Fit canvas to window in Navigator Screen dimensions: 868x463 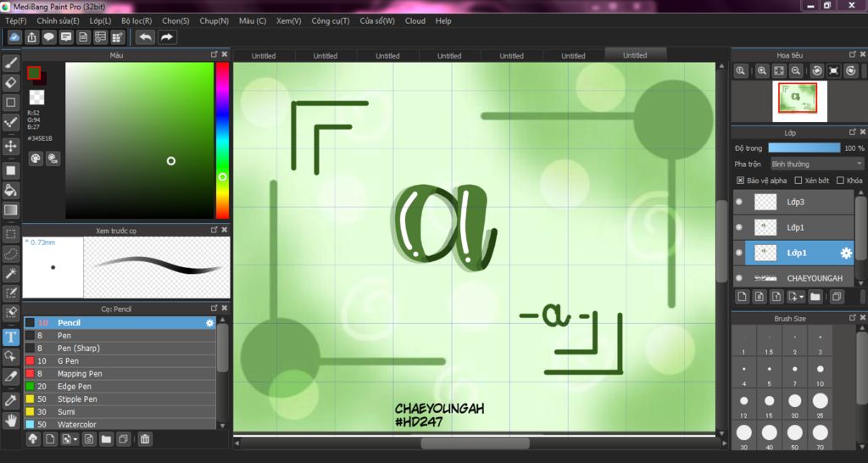coord(779,71)
